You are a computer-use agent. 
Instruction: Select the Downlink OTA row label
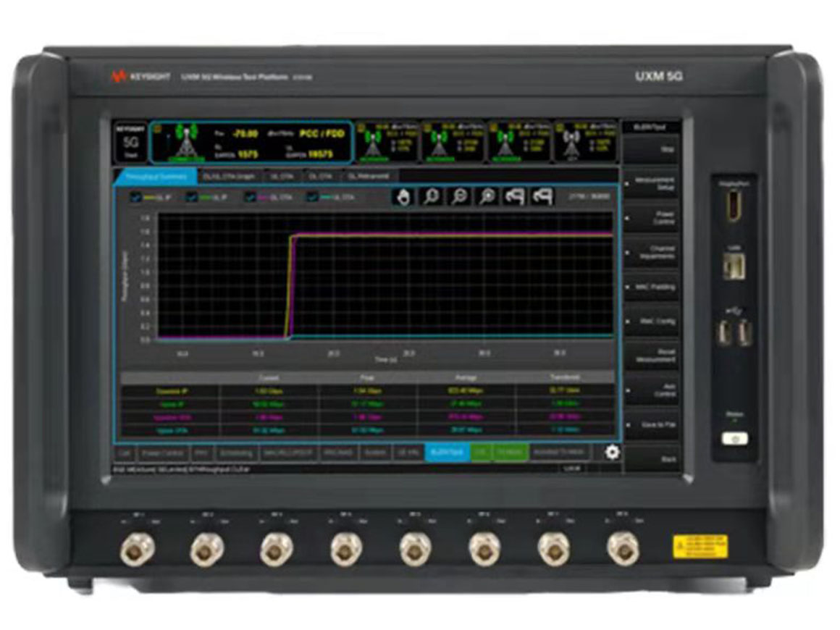tap(171, 417)
